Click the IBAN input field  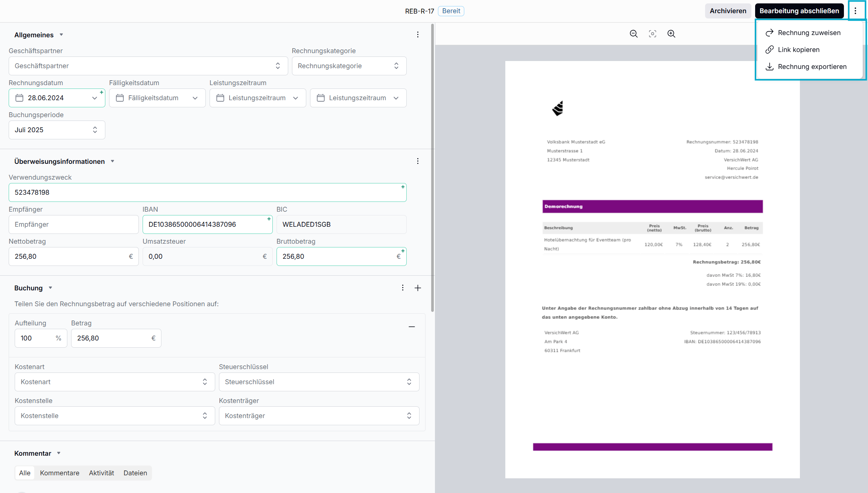point(208,224)
